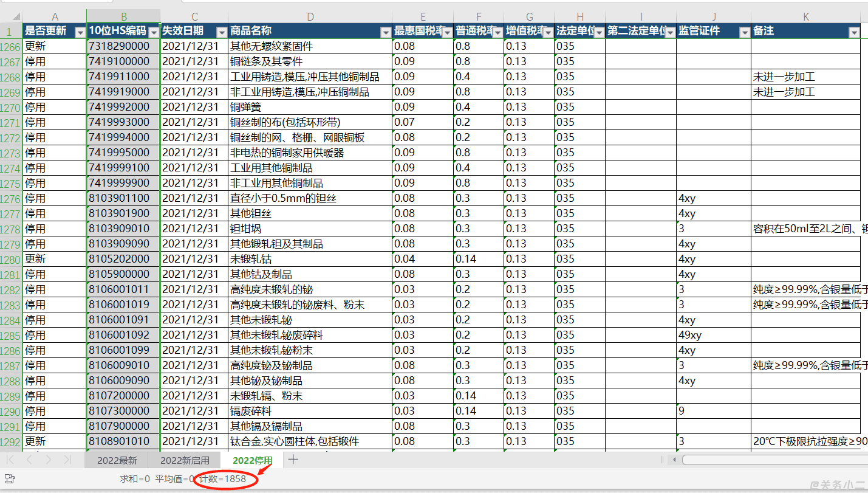Screen dimensions: 868x493
Task: Click previous sheet navigation arrow
Action: point(30,460)
